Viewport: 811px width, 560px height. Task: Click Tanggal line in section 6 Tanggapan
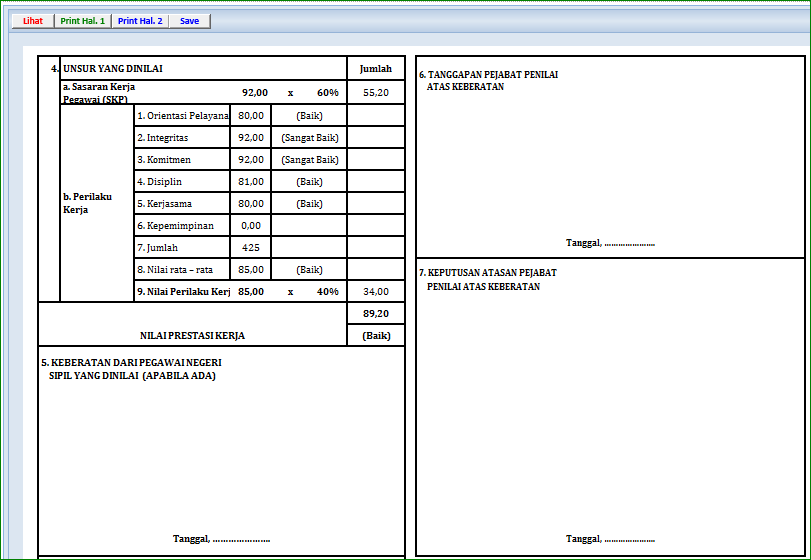[610, 243]
